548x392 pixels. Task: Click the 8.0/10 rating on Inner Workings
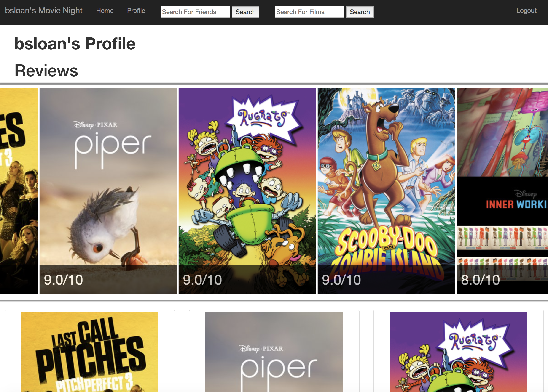coord(480,280)
